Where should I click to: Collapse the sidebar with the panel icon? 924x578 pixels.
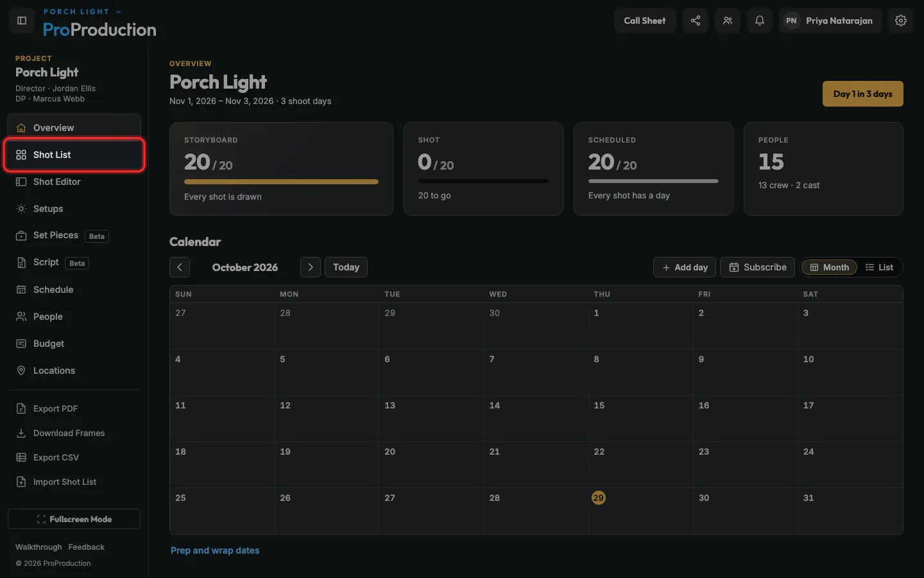pos(22,21)
